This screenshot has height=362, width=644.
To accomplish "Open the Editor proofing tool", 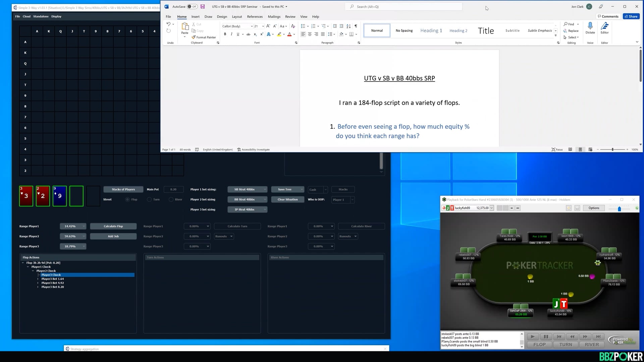I will pyautogui.click(x=604, y=26).
